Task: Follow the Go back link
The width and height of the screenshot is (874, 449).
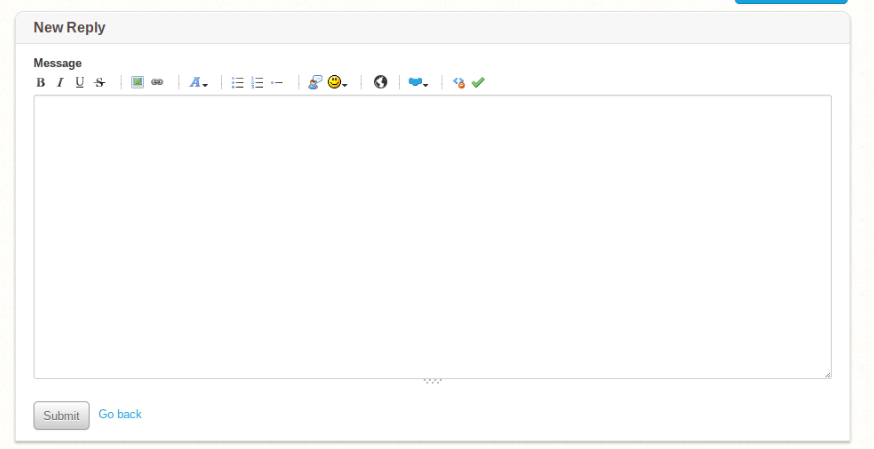Action: pos(120,414)
